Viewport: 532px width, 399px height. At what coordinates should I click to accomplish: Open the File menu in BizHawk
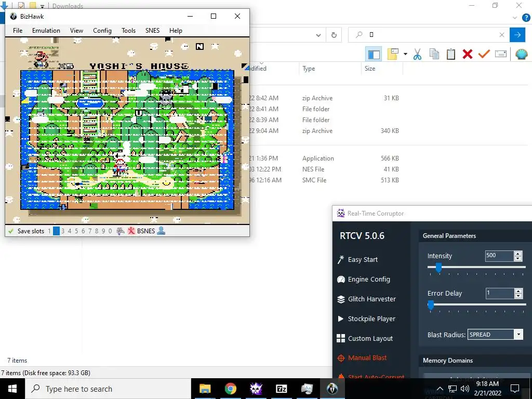tap(18, 31)
